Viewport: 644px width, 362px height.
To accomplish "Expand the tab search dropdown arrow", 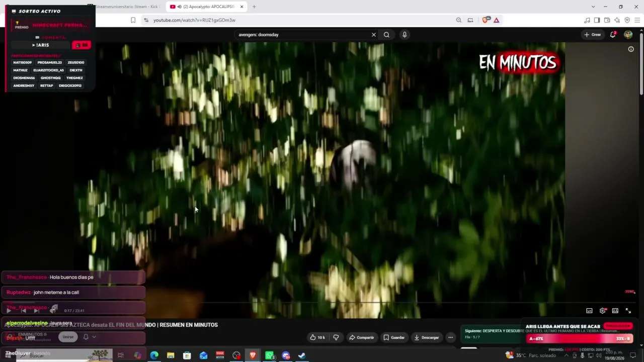I will click(x=593, y=7).
